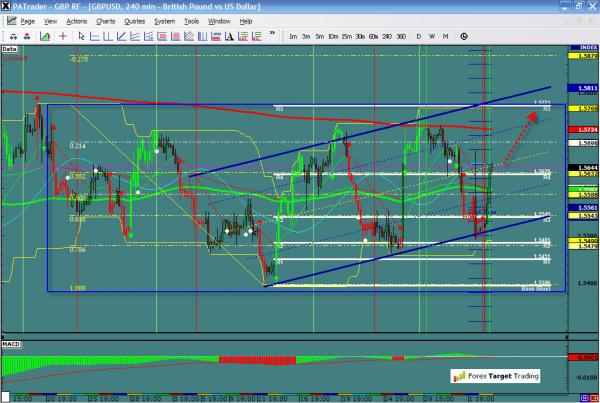Screen dimensions: 600x403
Task: Switch chart to 30m timeframe
Action: (x=360, y=36)
